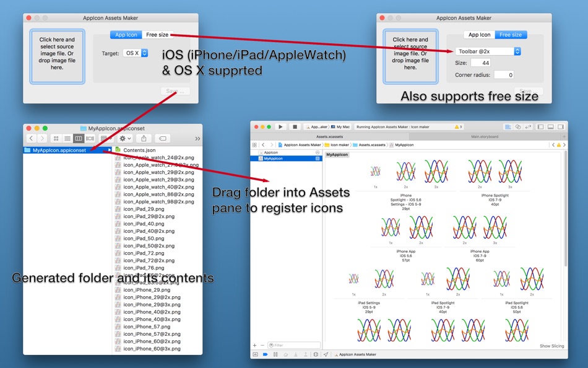Select icon_iPad_29.png in Finder
This screenshot has width=588, height=368.
point(144,209)
